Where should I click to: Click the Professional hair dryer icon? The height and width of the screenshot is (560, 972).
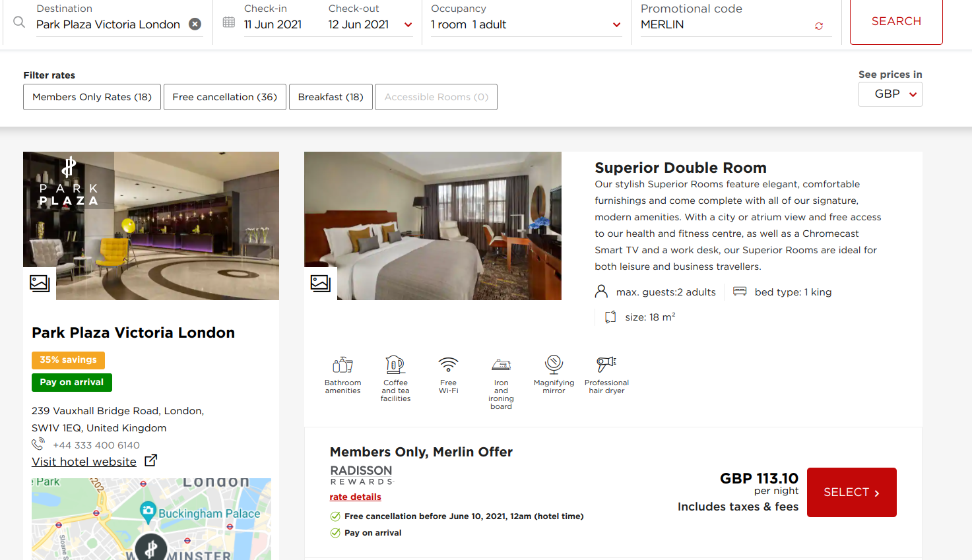tap(606, 364)
